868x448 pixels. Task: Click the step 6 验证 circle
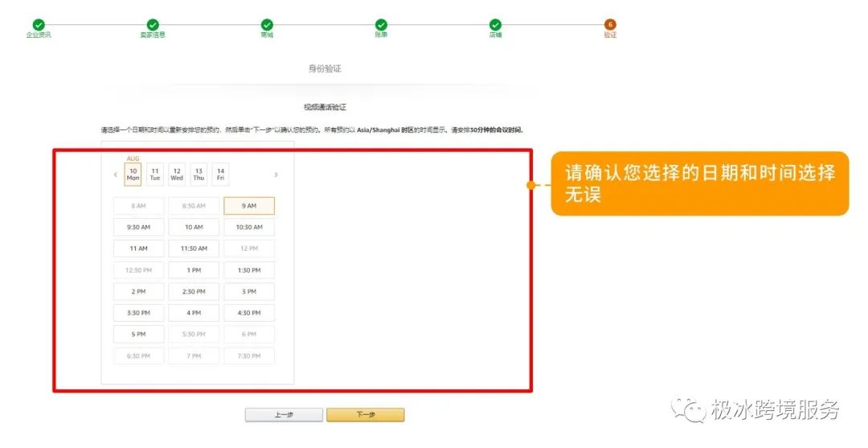click(x=610, y=25)
